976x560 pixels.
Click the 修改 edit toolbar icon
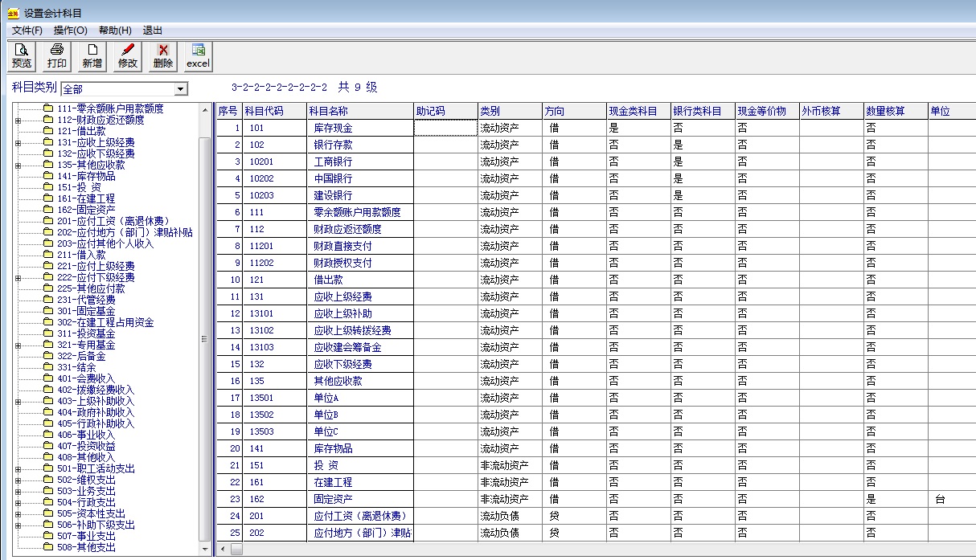point(128,56)
